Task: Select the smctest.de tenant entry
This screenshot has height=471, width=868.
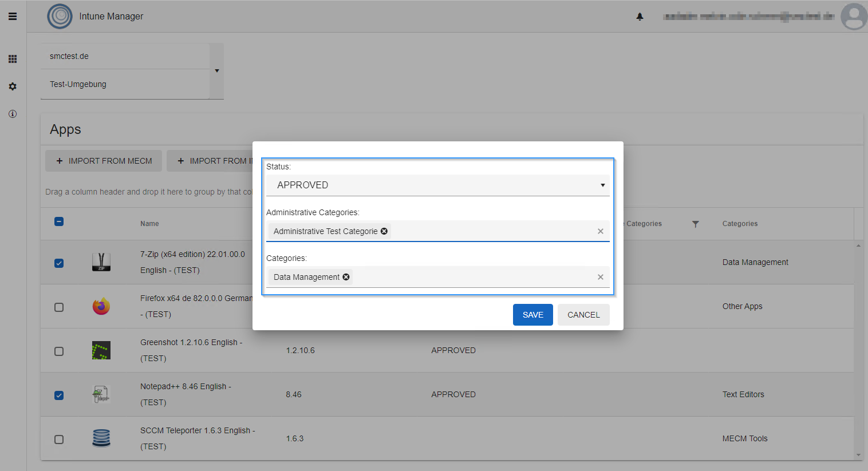Action: tap(125, 56)
